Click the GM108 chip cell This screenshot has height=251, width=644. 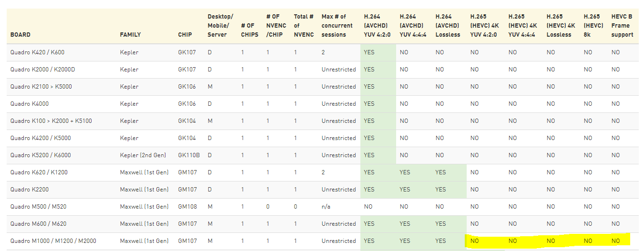pyautogui.click(x=187, y=207)
